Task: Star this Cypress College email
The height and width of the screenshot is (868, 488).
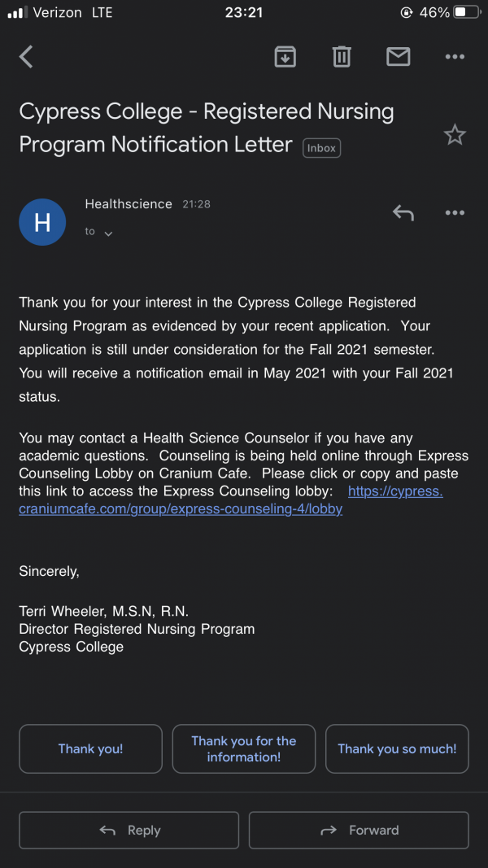Action: point(455,135)
